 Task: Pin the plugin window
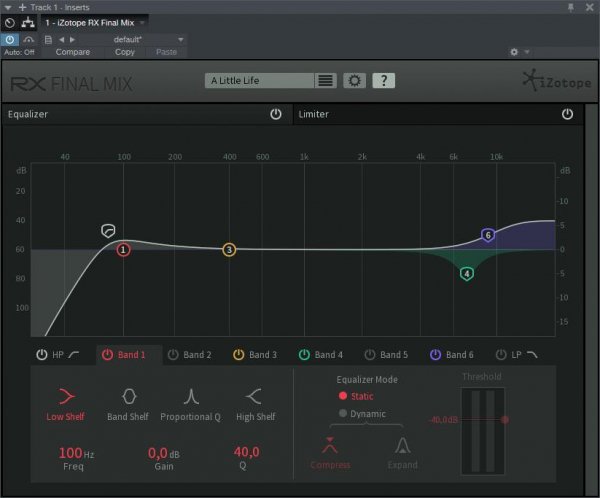[571, 7]
